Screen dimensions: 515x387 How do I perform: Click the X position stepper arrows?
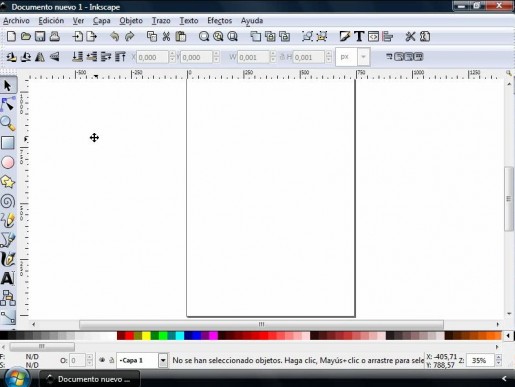tap(172, 57)
